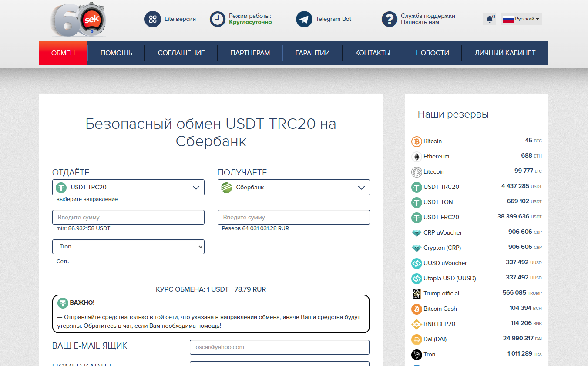
Task: Click the Dai (DAI) reserve icon
Action: [x=417, y=339]
